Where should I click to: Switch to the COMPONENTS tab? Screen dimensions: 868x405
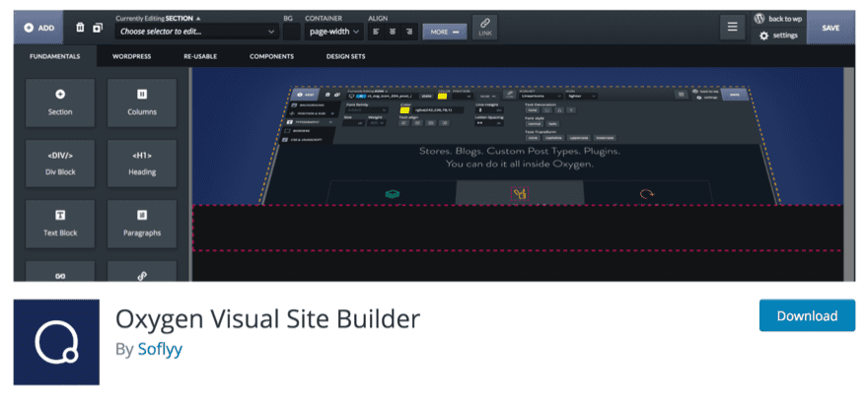pos(271,56)
